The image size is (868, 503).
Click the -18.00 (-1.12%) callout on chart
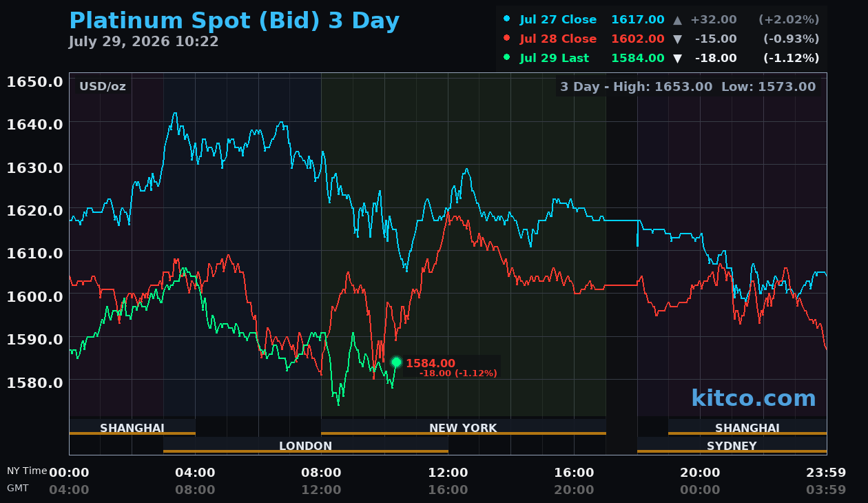[458, 373]
